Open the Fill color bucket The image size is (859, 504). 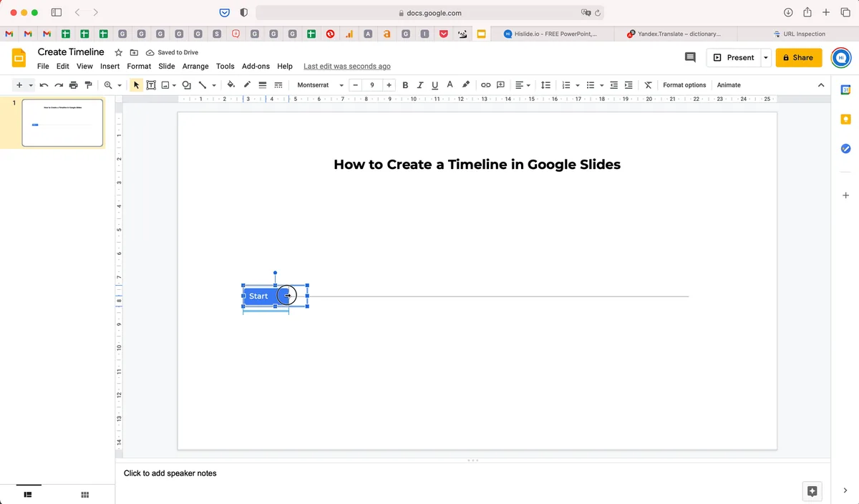[x=231, y=85]
